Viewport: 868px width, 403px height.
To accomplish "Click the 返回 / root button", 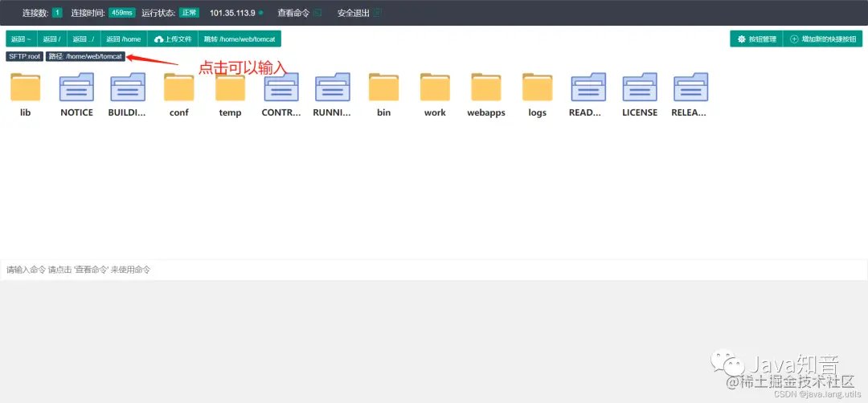I will pyautogui.click(x=52, y=39).
